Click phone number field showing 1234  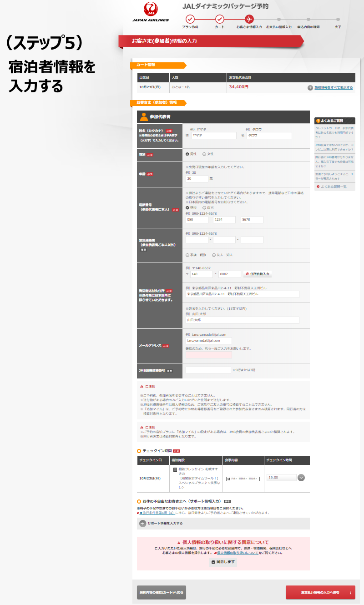tap(224, 220)
